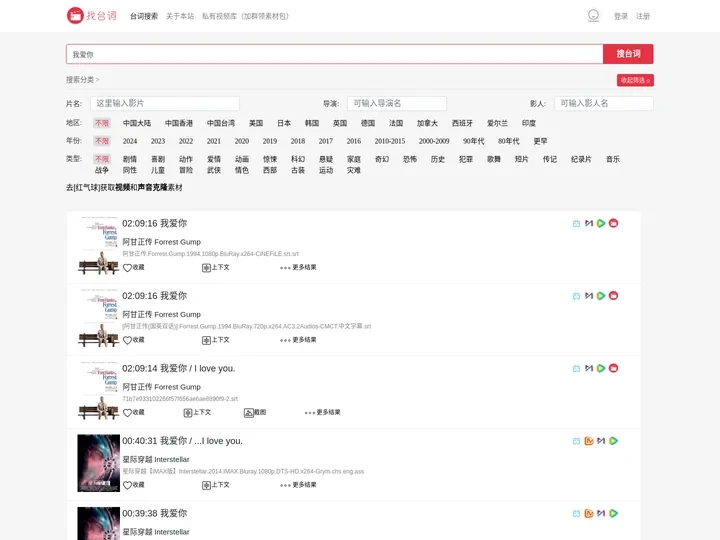Focus the 影人 name input
Image resolution: width=720 pixels, height=540 pixels.
click(604, 103)
